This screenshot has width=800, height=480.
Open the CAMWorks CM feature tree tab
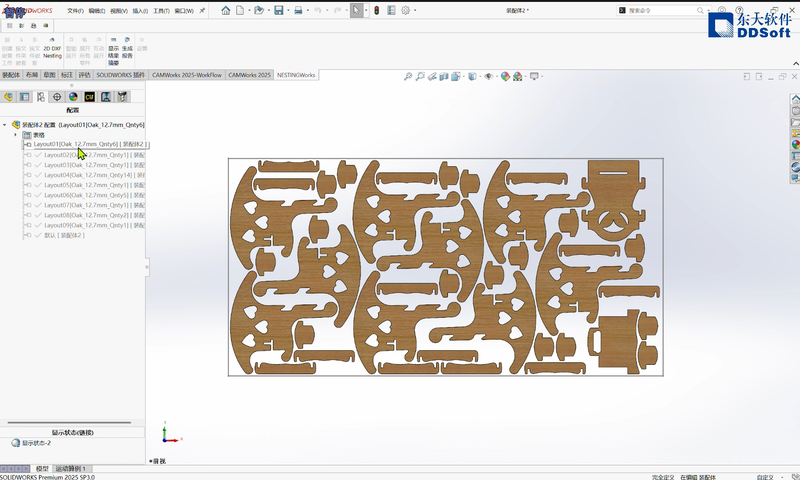point(90,97)
